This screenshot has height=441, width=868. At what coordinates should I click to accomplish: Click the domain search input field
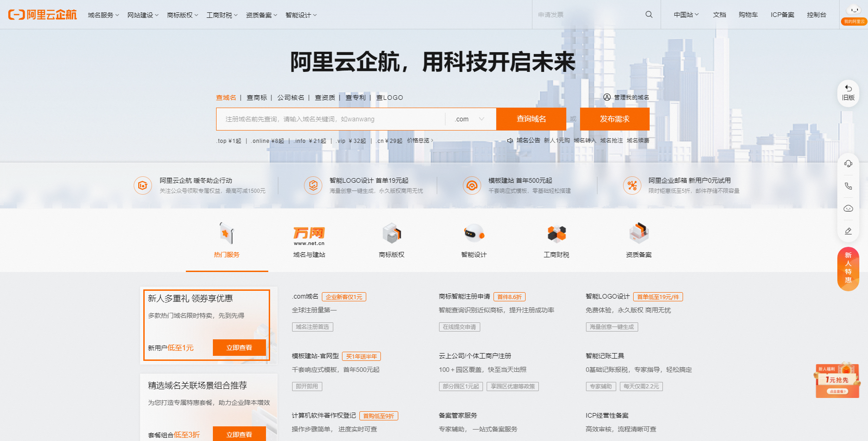(x=330, y=119)
